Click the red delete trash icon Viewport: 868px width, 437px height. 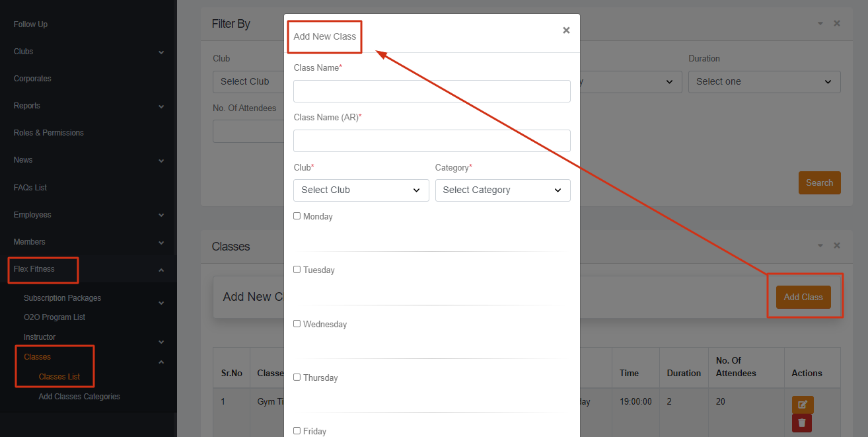pyautogui.click(x=802, y=423)
